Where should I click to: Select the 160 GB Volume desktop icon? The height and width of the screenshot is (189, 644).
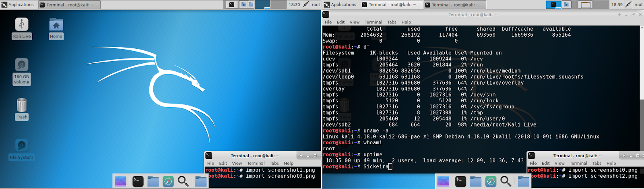click(21, 72)
